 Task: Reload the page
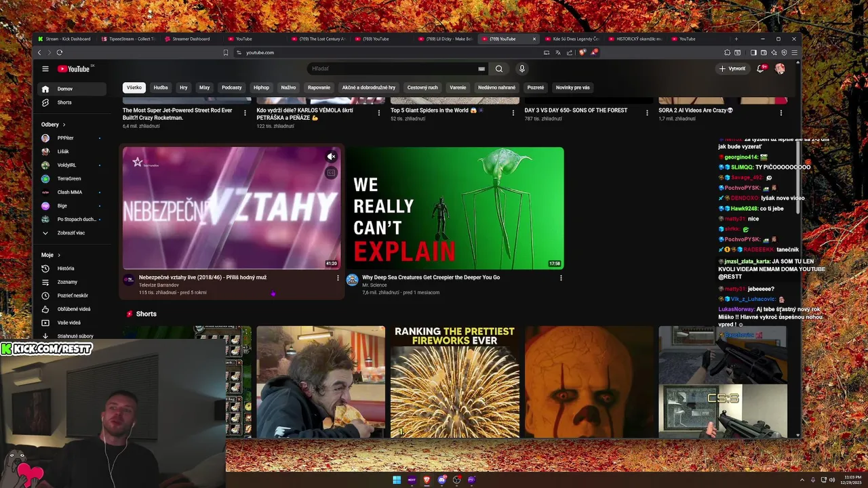(x=60, y=52)
